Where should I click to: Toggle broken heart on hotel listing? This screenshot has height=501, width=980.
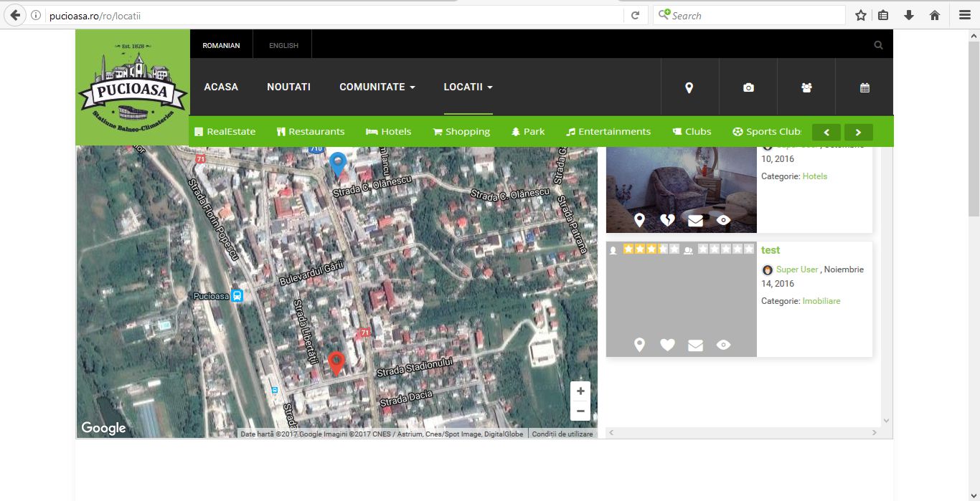(x=667, y=221)
